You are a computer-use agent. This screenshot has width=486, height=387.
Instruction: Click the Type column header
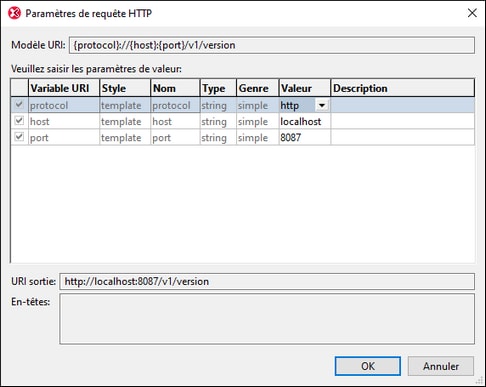(x=218, y=88)
